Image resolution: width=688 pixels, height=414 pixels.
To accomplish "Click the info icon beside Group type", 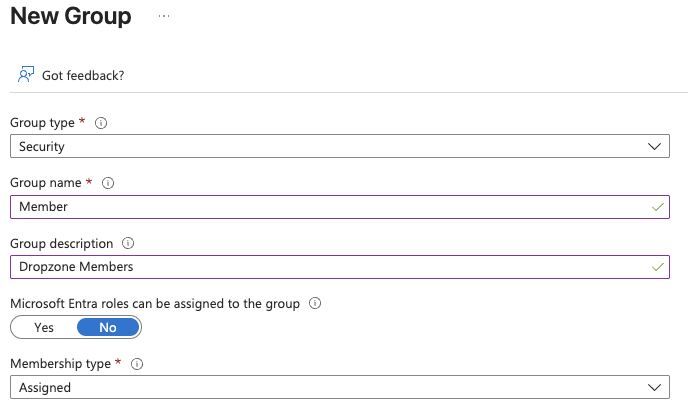I will click(101, 123).
